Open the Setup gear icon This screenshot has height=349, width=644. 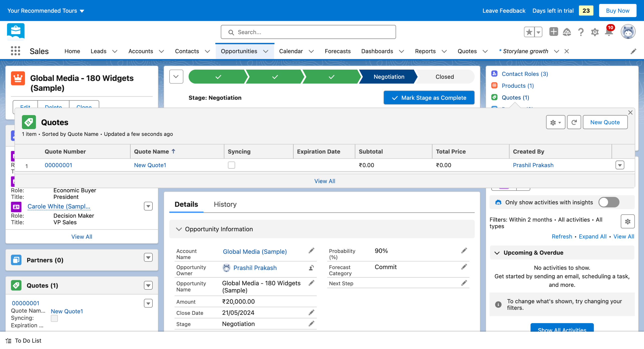click(595, 32)
